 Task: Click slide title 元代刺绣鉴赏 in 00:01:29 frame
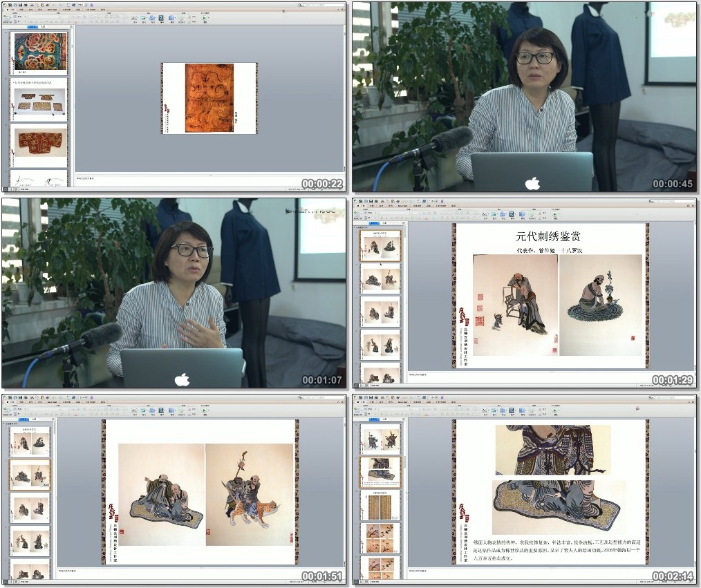click(x=548, y=236)
